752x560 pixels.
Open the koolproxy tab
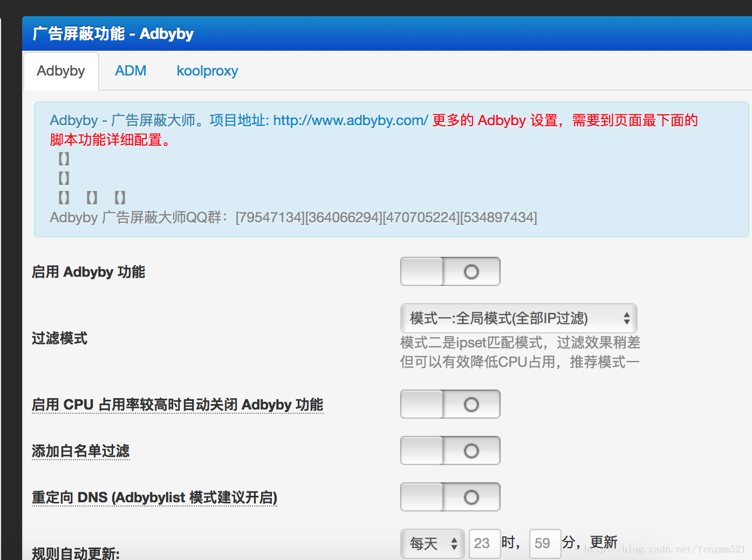(x=207, y=71)
